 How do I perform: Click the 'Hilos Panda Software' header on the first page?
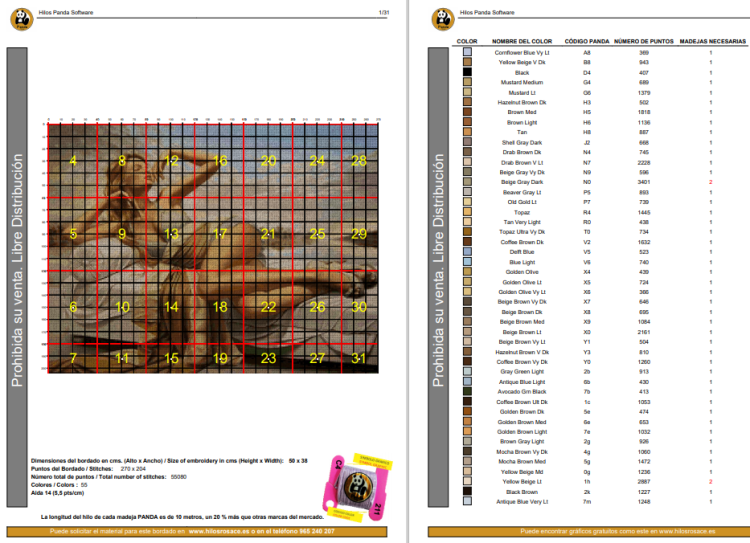66,12
